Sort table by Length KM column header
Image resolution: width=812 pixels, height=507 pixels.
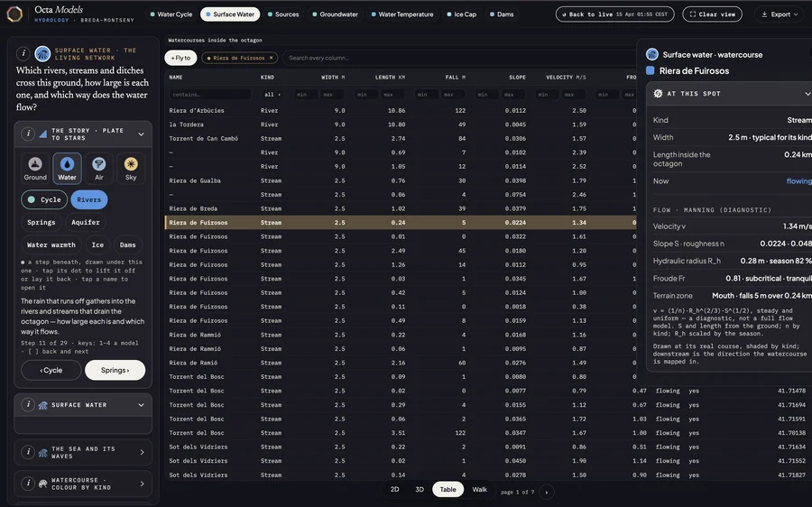pos(390,78)
